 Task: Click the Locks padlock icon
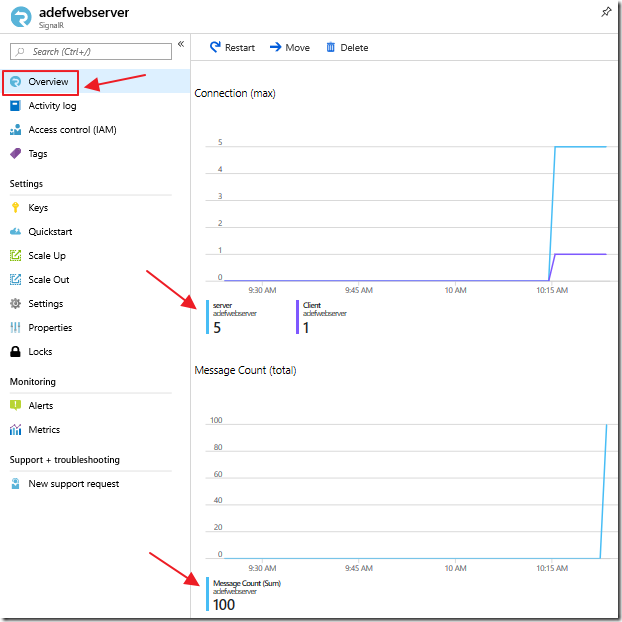15,351
